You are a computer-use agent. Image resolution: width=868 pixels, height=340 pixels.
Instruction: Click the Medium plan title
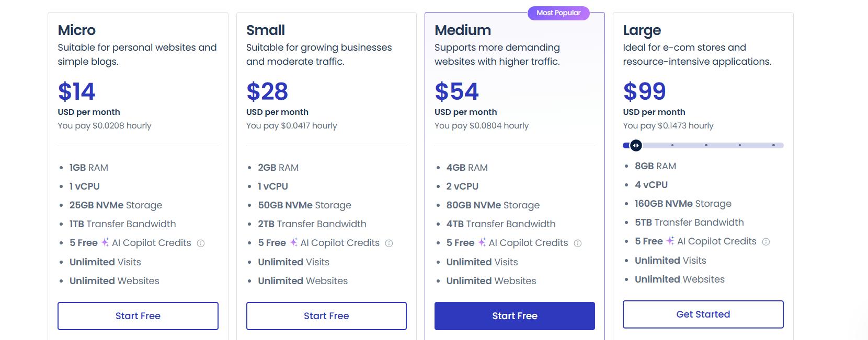(463, 30)
